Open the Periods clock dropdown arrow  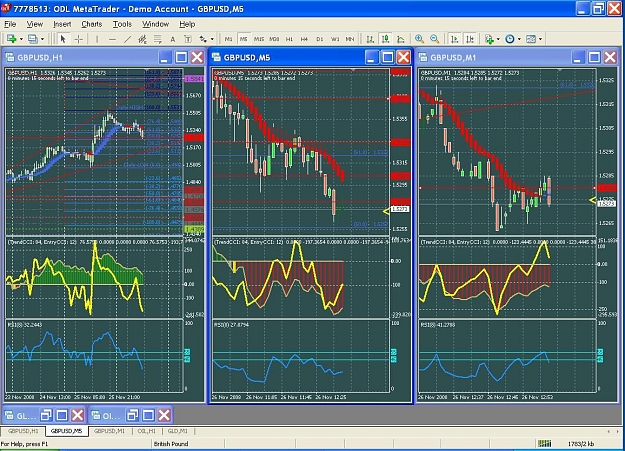(519, 39)
